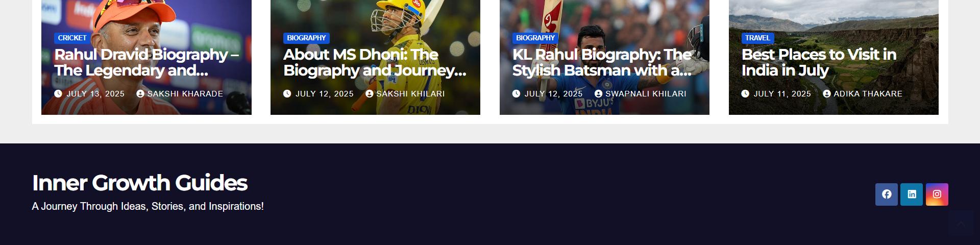The width and height of the screenshot is (980, 245).
Task: Click user icon beside Sakshi Kharade
Action: (140, 94)
